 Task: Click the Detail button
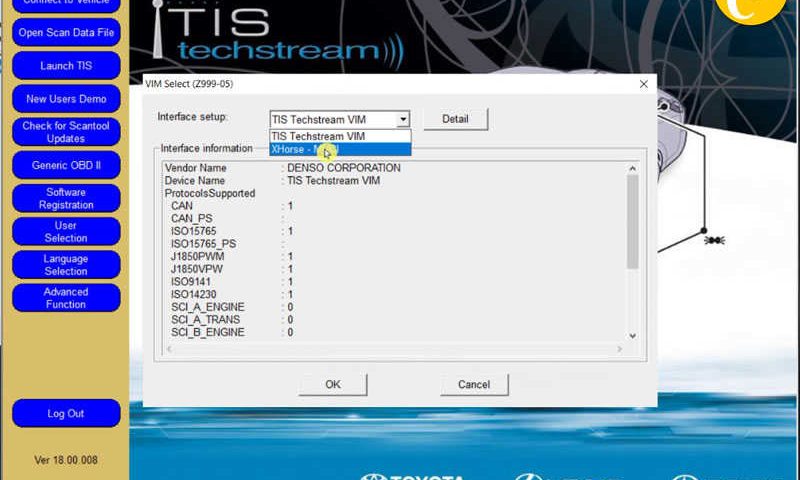(x=455, y=120)
